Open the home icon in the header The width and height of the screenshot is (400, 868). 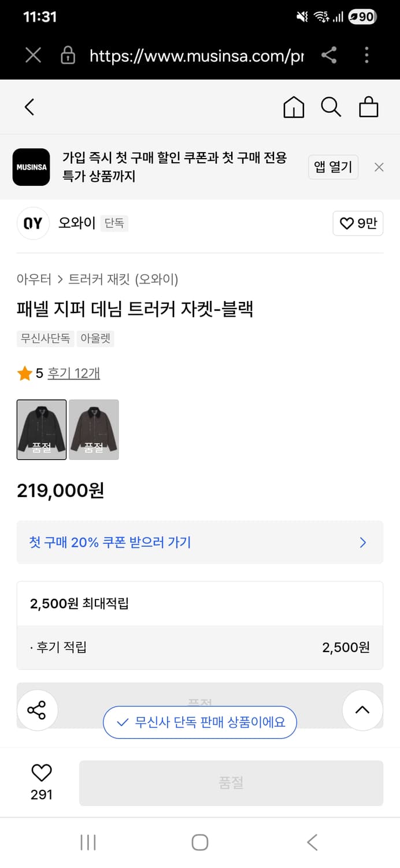294,107
